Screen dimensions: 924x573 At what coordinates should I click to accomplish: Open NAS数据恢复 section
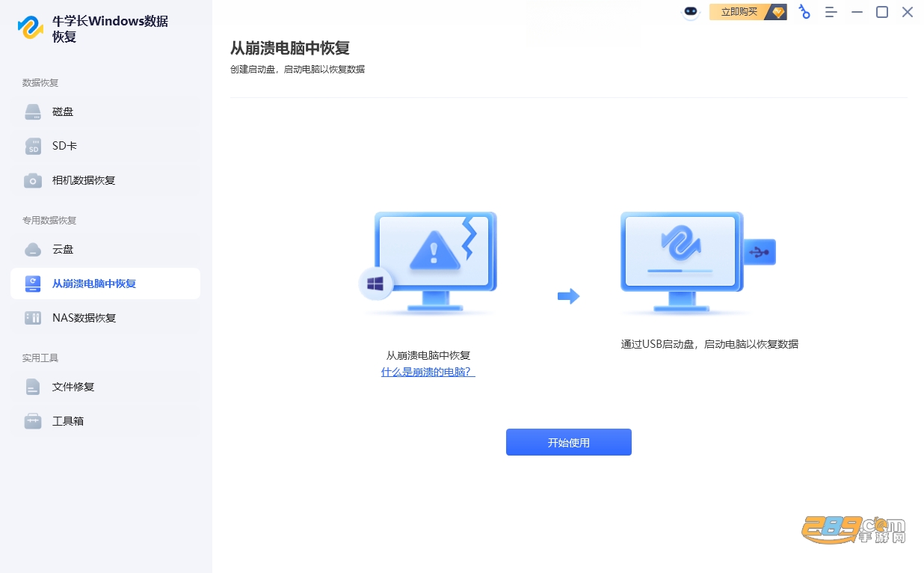click(x=105, y=318)
